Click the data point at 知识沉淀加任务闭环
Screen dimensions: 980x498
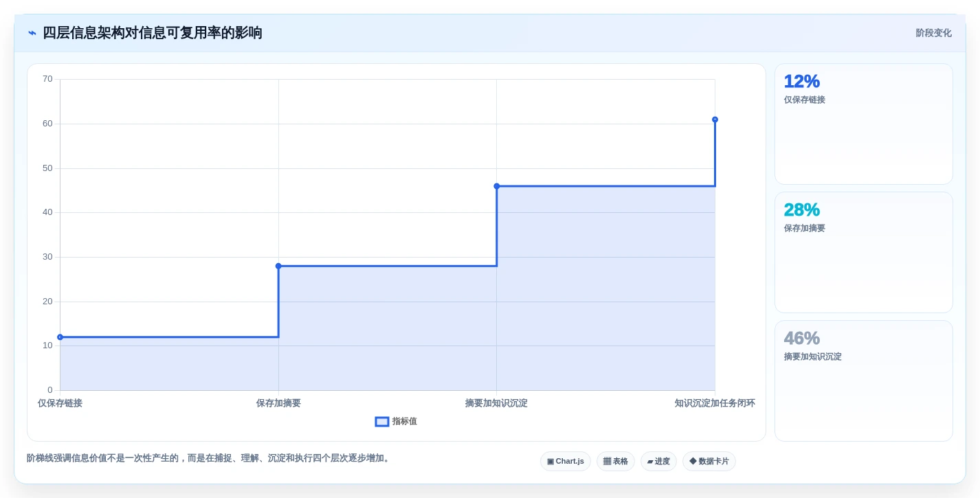[715, 120]
